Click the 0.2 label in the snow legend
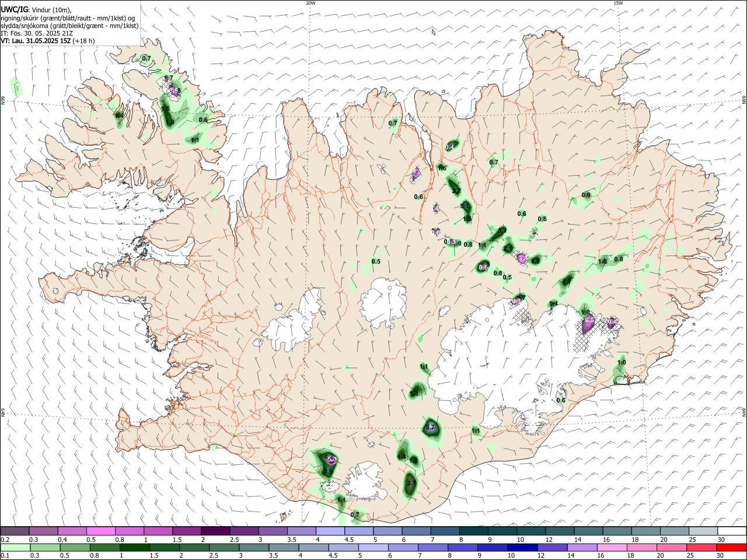Image resolution: width=747 pixels, height=560 pixels. click(x=5, y=540)
